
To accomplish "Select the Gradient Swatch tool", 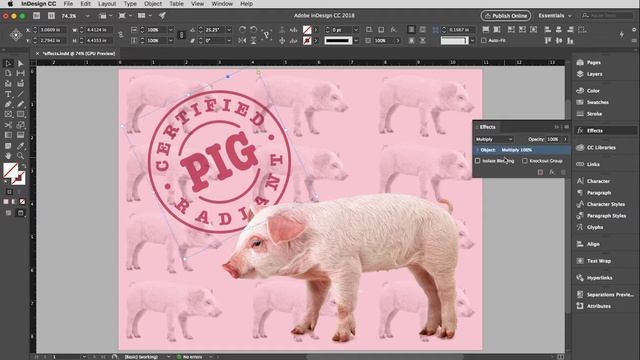I will pos(8,135).
